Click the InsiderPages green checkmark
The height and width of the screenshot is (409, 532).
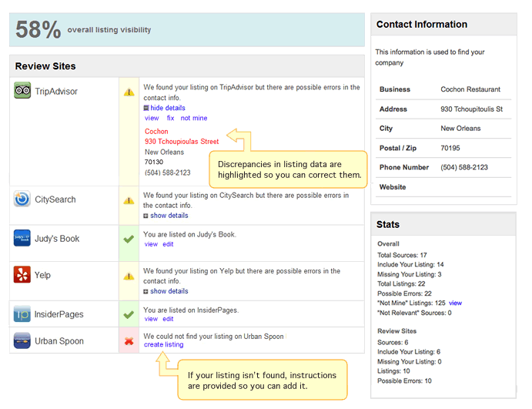(x=129, y=314)
